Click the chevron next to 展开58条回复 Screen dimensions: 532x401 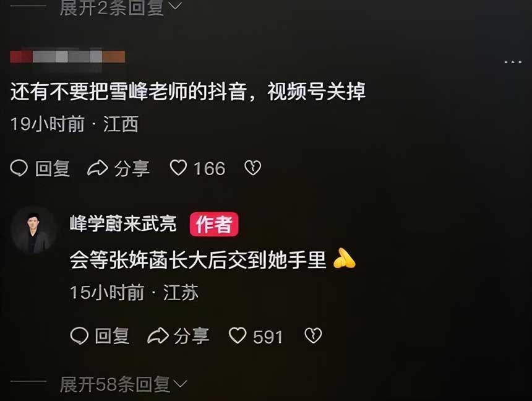tap(180, 384)
